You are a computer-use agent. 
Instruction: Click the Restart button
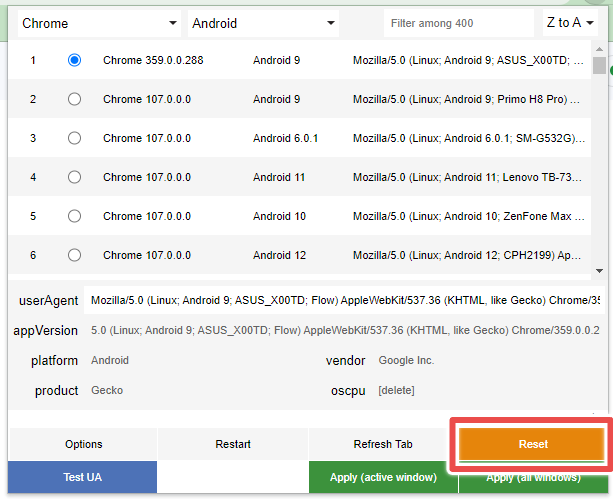[233, 444]
